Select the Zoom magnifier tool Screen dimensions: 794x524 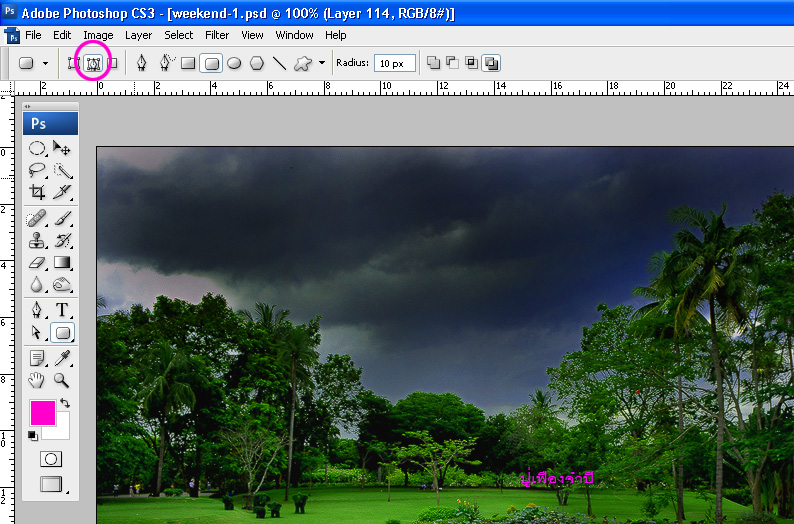[x=62, y=379]
